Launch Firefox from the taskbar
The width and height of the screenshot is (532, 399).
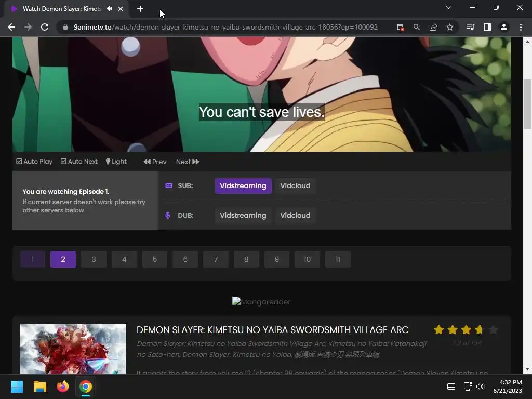[63, 387]
